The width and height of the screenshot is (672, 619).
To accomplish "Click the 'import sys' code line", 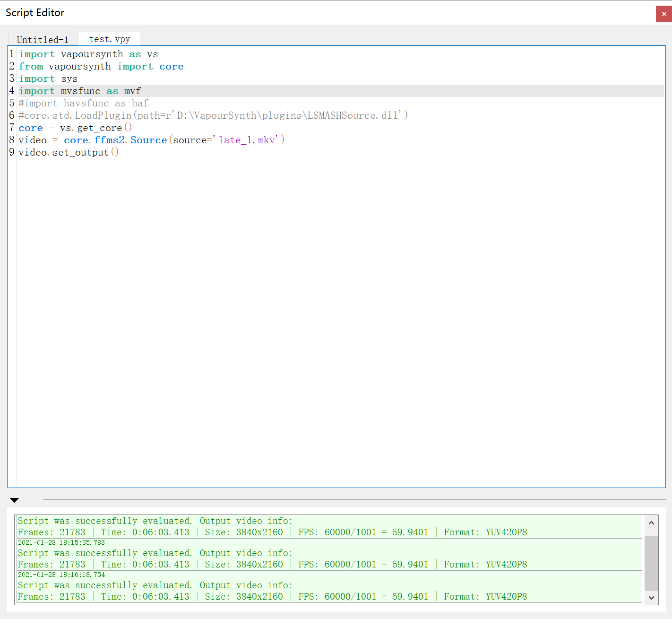I will pyautogui.click(x=48, y=78).
